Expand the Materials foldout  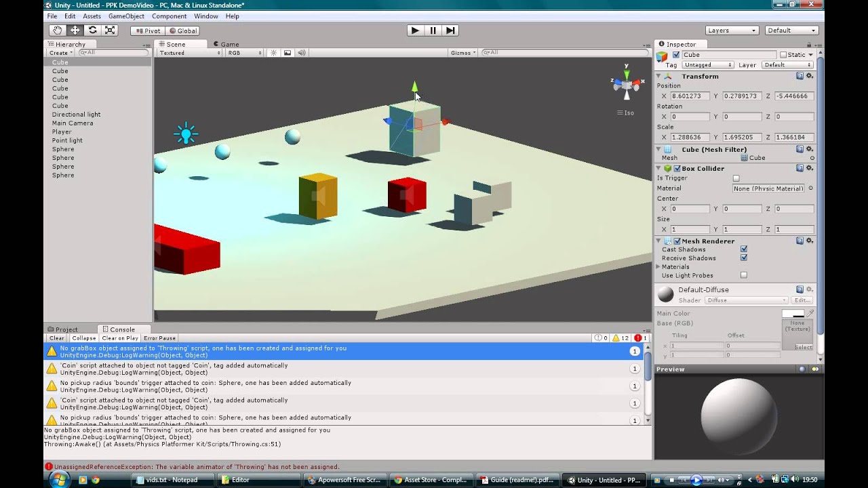tap(659, 267)
